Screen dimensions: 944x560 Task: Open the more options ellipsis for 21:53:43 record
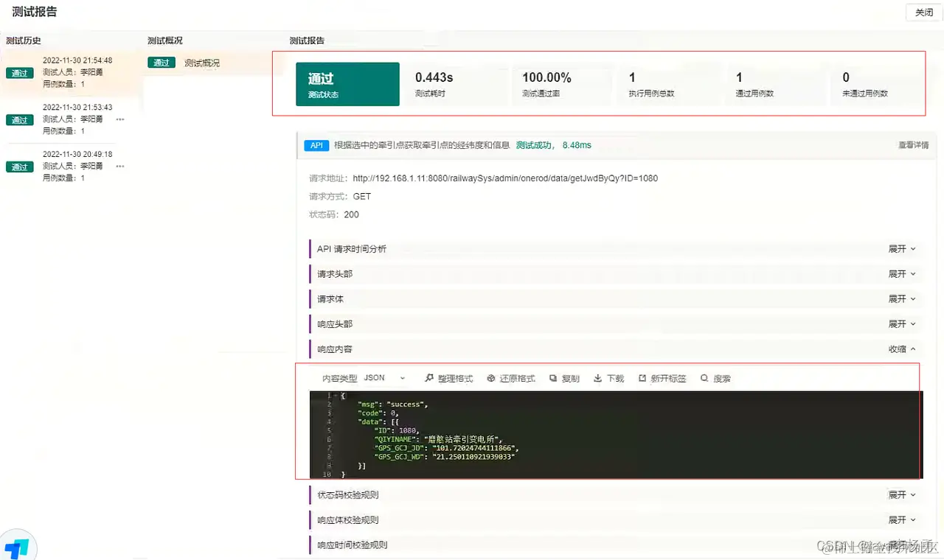point(119,119)
